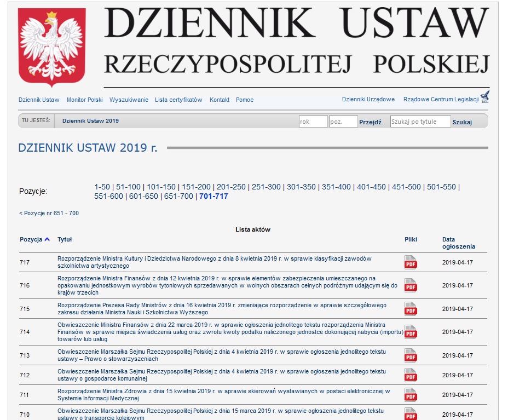Click Dziennik Ustaw 2019 breadcrumb
The height and width of the screenshot is (420, 508).
pos(90,121)
